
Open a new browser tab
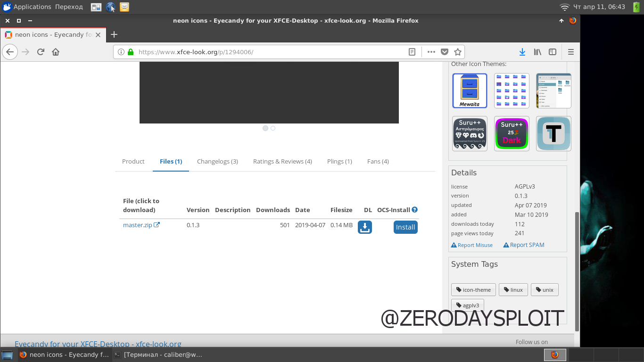114,34
